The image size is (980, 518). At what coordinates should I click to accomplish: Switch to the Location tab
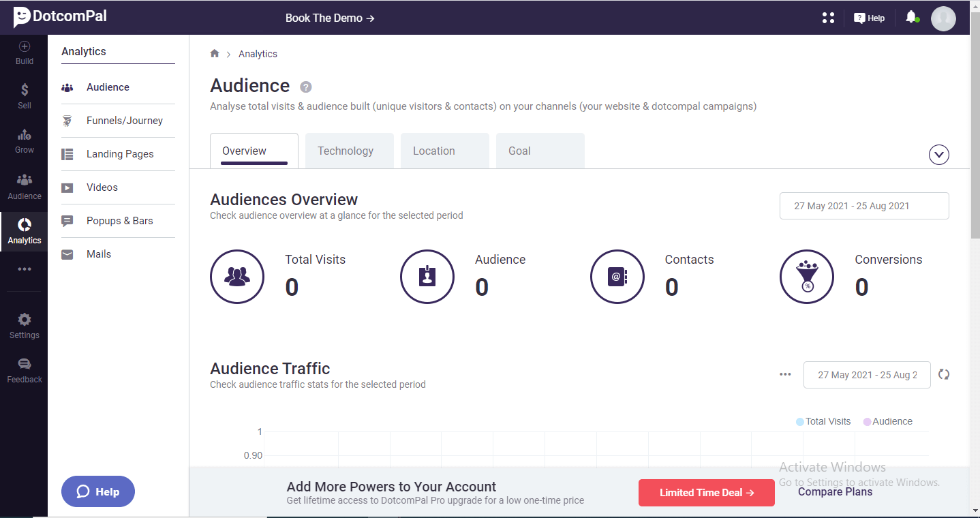coord(433,151)
